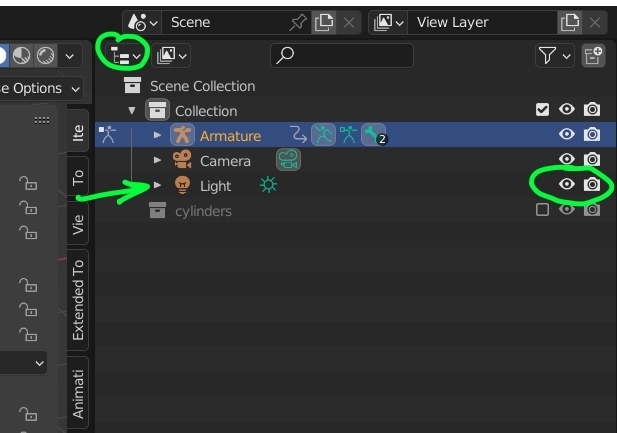Switch to Rendered viewport shading
Screen dimensions: 617x433
(x=46, y=55)
